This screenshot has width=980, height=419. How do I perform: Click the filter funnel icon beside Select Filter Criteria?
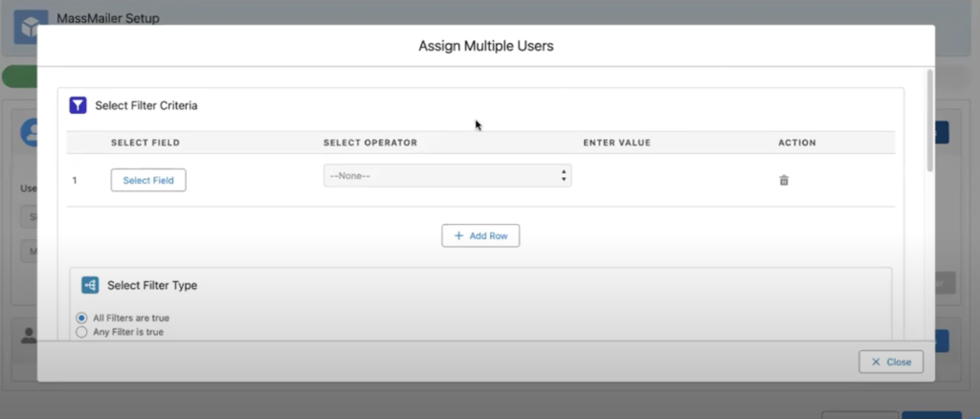click(x=78, y=105)
